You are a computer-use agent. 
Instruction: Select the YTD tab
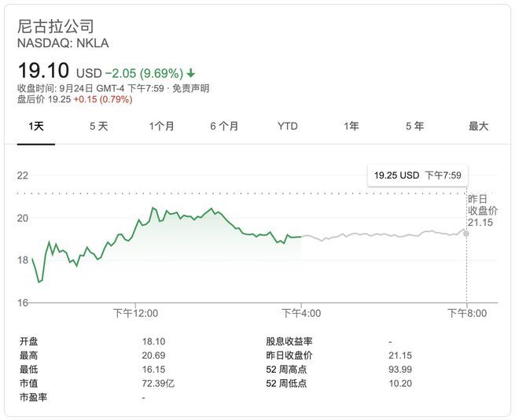(x=287, y=126)
